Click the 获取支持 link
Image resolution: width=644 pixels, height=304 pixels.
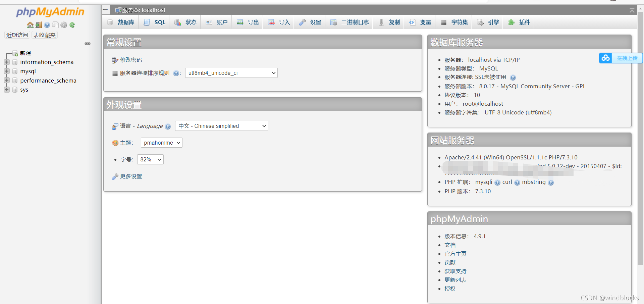pos(455,271)
